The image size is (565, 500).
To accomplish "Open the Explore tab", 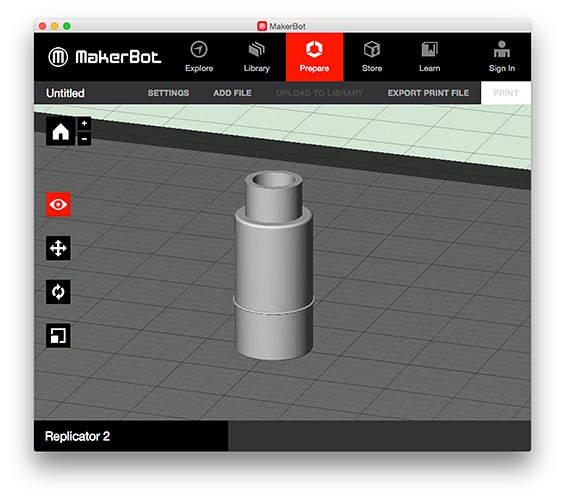I will [199, 57].
